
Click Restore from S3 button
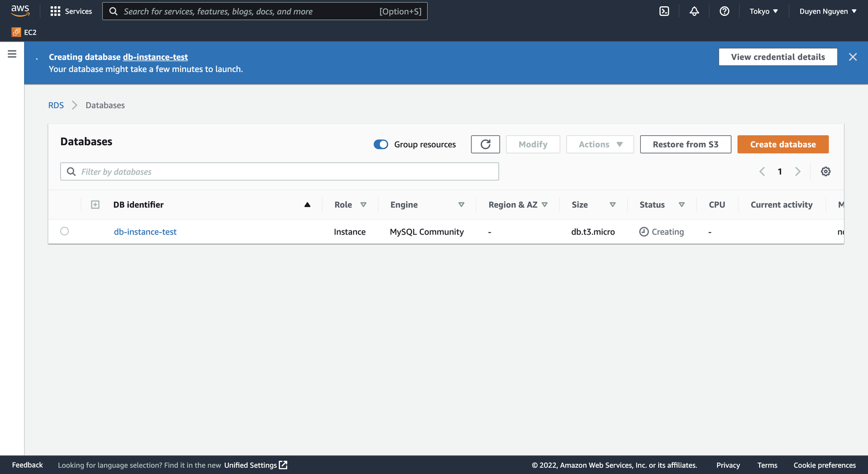tap(685, 144)
